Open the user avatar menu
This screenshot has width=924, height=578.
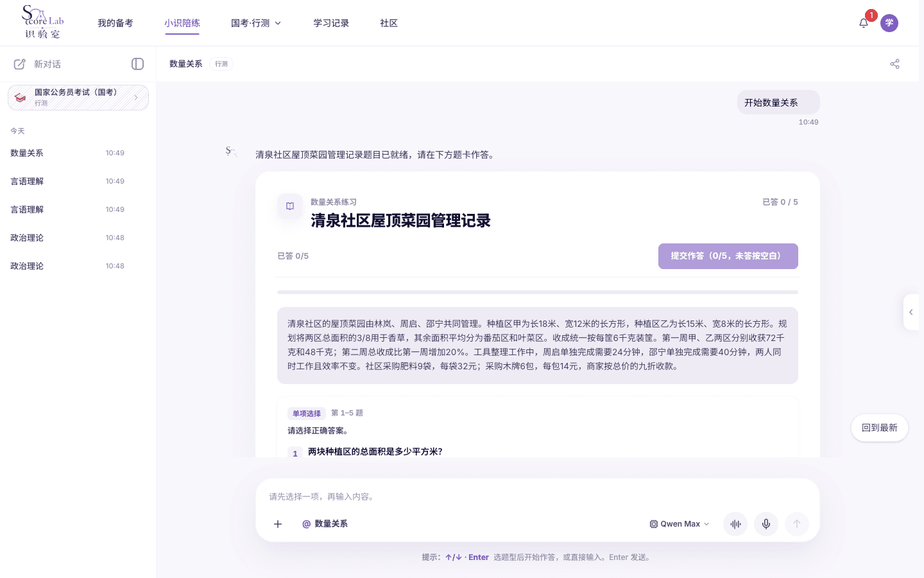pyautogui.click(x=889, y=23)
